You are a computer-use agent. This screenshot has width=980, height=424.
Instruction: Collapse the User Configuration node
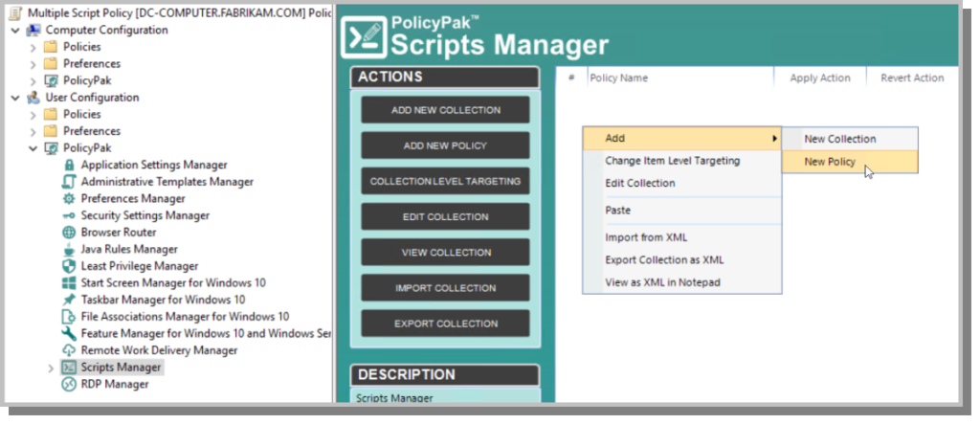point(15,98)
